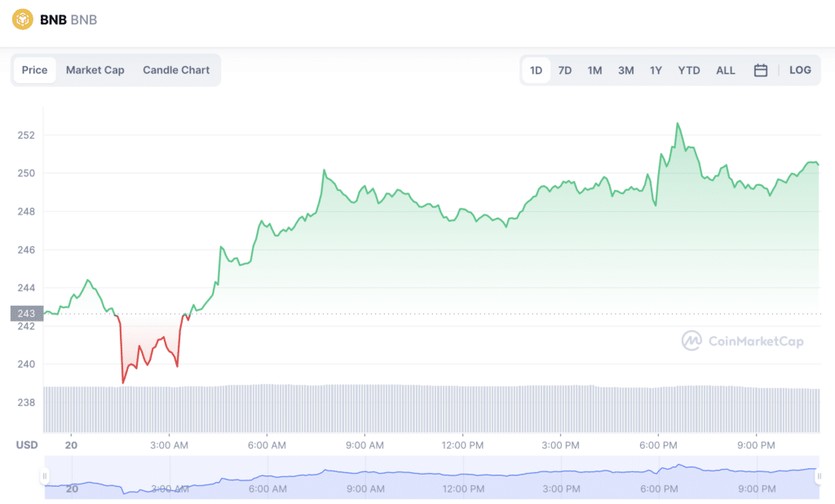This screenshot has height=504, width=835.
Task: Click the USD currency label
Action: pyautogui.click(x=27, y=444)
